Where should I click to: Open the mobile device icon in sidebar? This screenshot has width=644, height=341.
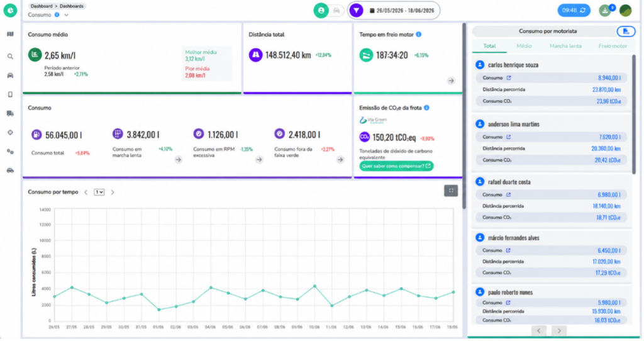click(x=10, y=94)
